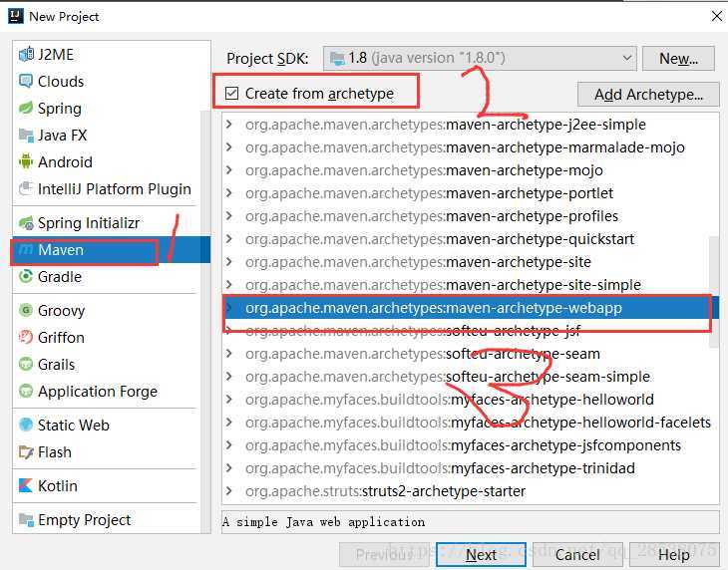Click the Groovy G icon
Viewport: 728px width, 570px height.
(x=26, y=310)
